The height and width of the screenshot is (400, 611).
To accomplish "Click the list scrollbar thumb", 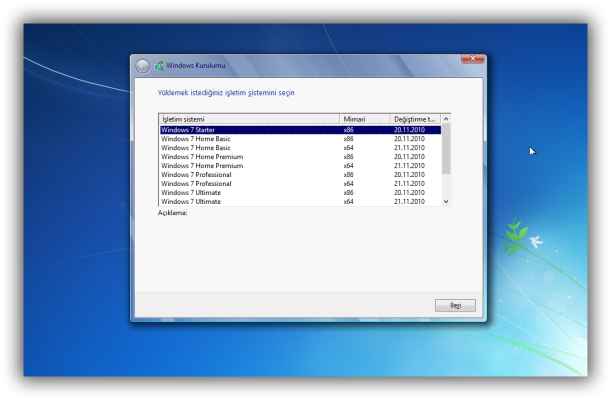I will [x=446, y=149].
